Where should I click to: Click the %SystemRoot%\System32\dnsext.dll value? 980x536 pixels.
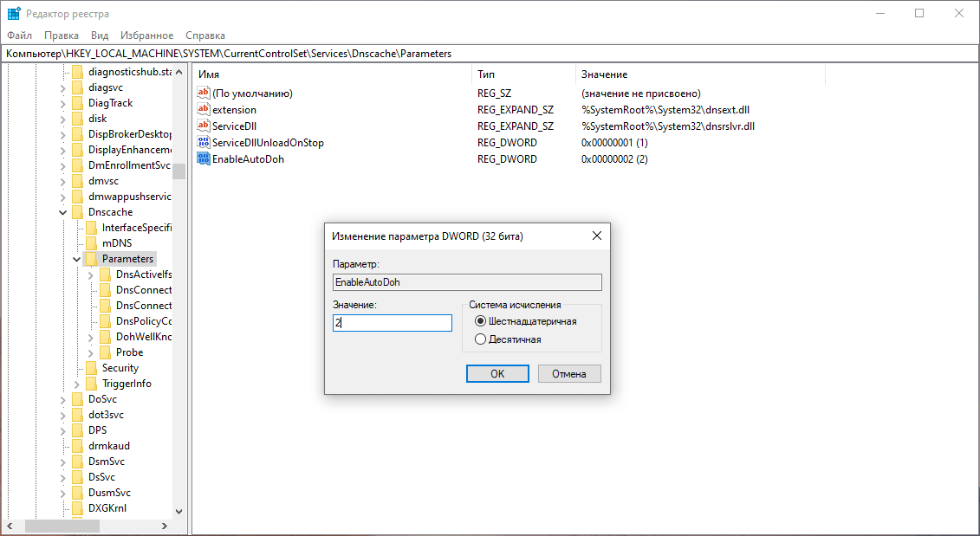[665, 110]
